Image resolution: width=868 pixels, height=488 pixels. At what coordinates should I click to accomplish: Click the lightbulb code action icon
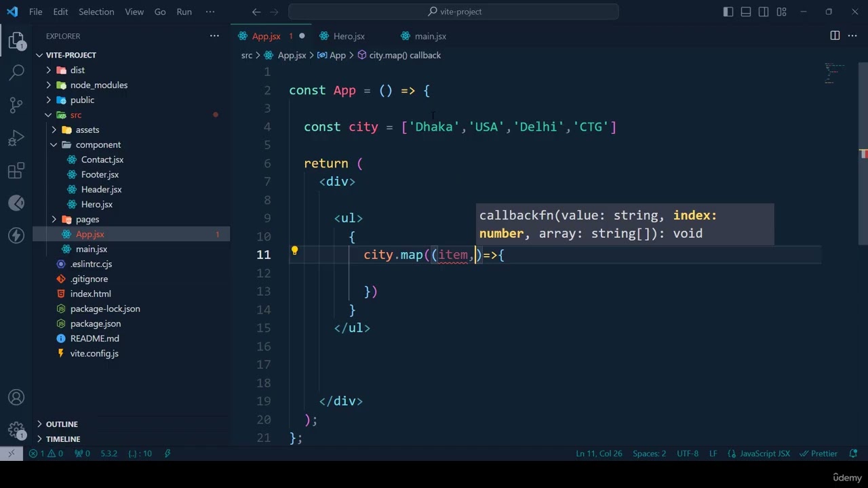pos(294,251)
